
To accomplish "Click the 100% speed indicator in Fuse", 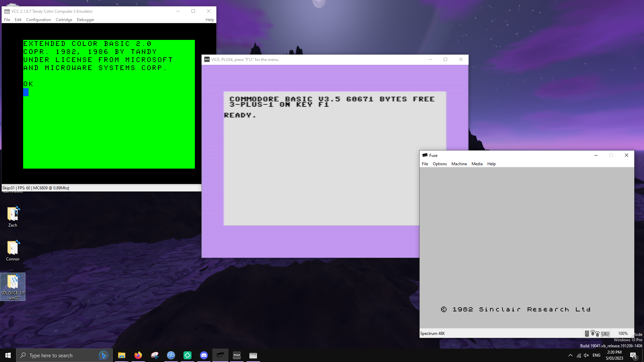I will click(x=623, y=334).
